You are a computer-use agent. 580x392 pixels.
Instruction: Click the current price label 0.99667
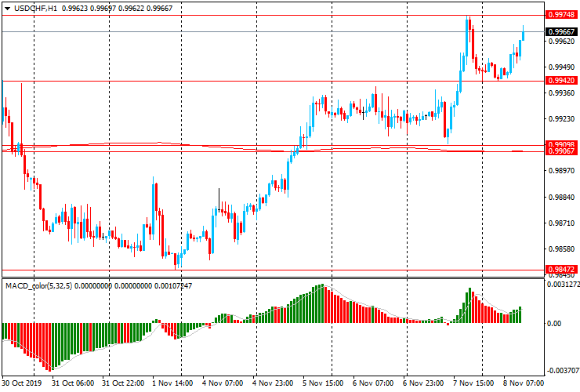[560, 31]
